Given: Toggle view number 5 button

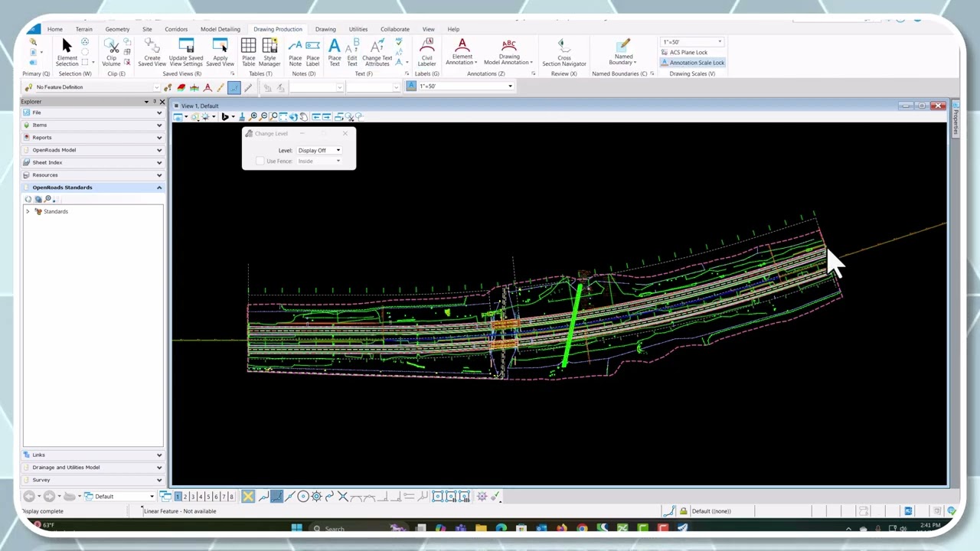Looking at the screenshot, I should click(x=208, y=497).
